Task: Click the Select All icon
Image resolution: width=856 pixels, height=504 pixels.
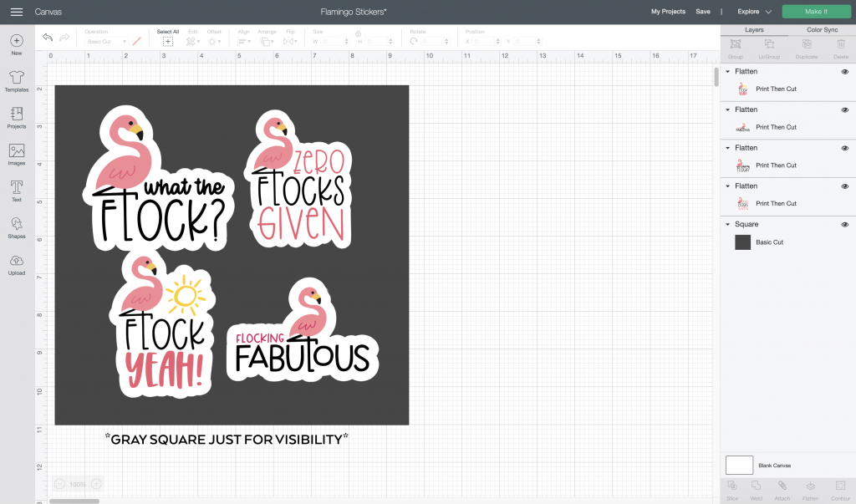Action: tap(167, 42)
